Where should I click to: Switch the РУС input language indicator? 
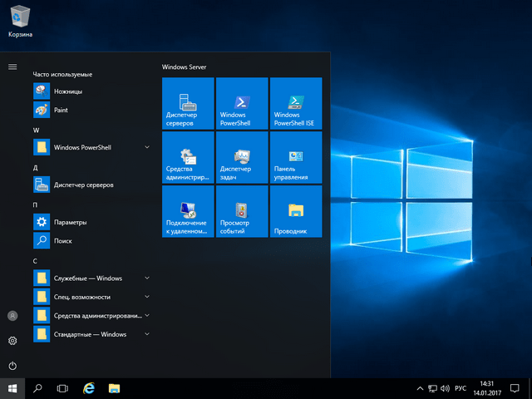coord(460,388)
